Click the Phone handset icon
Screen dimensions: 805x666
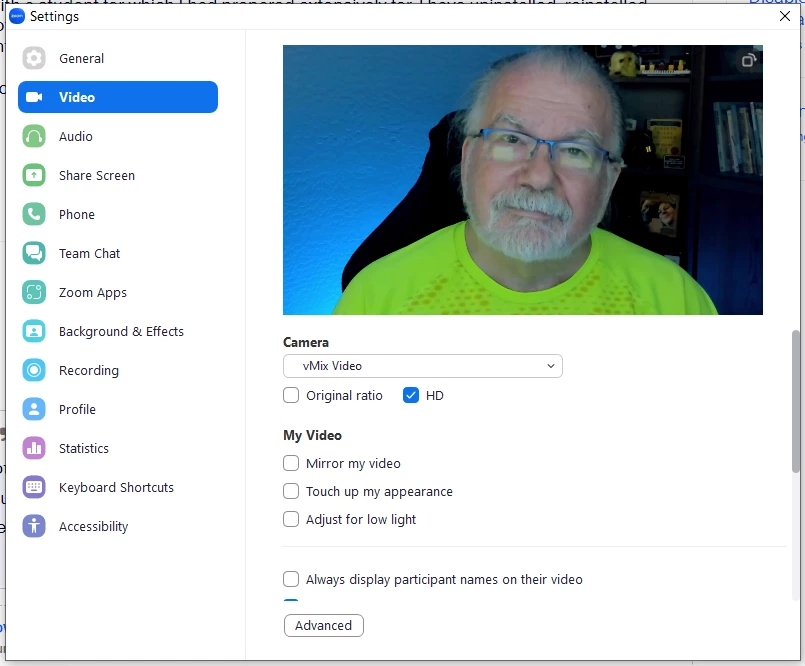pyautogui.click(x=34, y=214)
